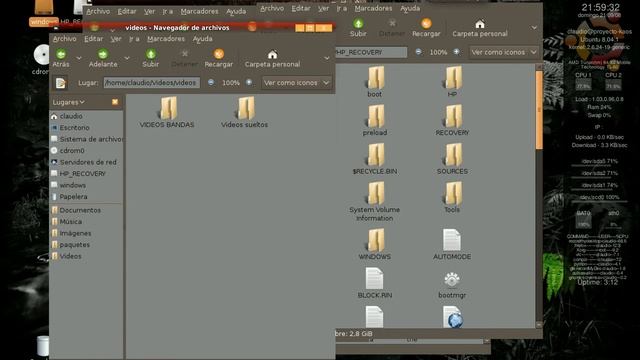The width and height of the screenshot is (640, 360).
Task: Open Atrás history dropdown arrow
Action: (x=79, y=58)
